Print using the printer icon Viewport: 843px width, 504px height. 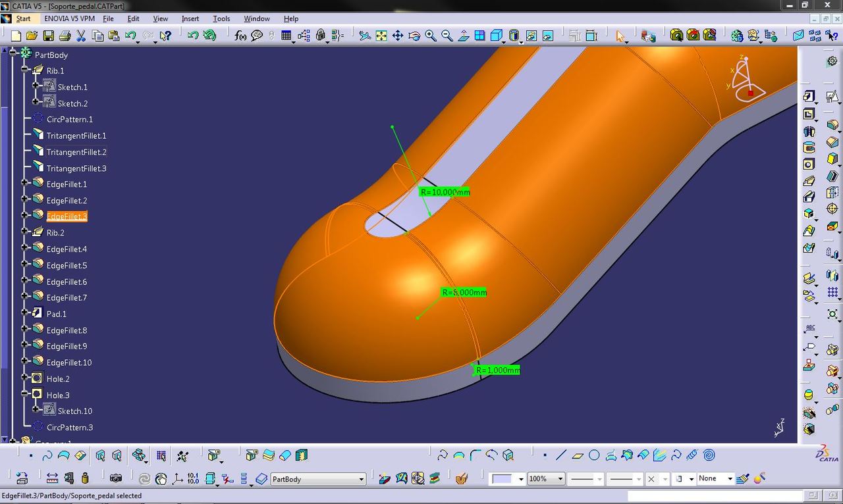(x=65, y=36)
